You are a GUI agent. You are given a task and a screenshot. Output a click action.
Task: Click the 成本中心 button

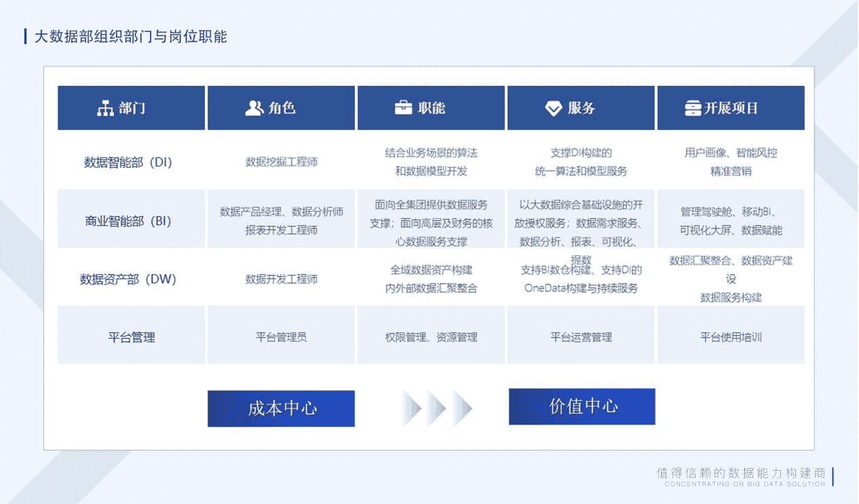(x=281, y=408)
